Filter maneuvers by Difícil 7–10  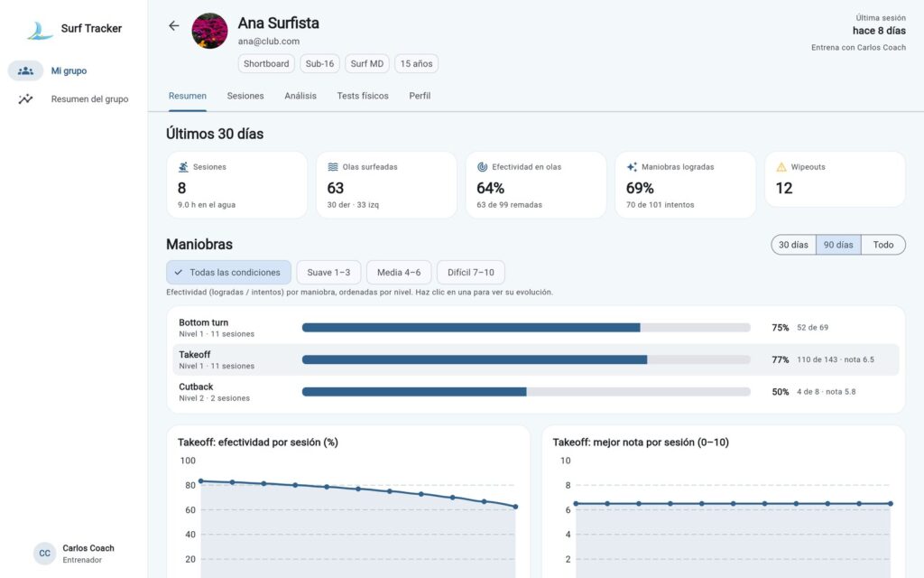471,273
